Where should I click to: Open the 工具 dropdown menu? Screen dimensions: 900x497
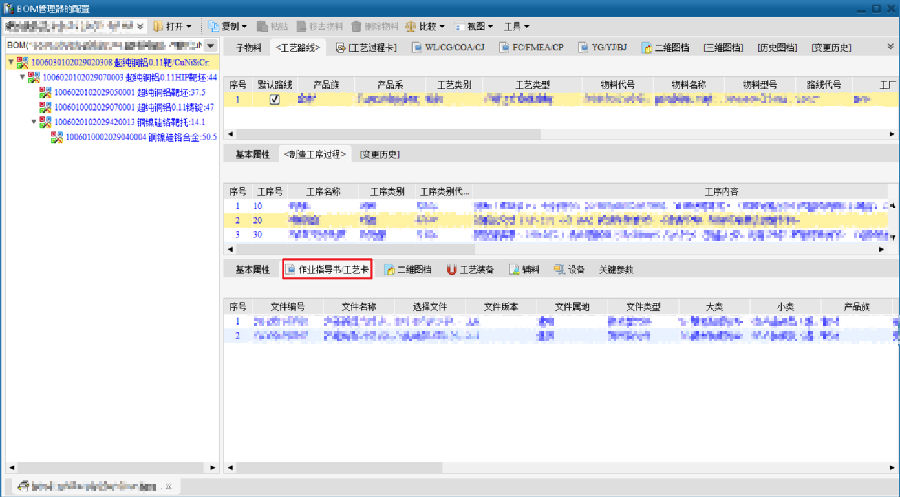(517, 26)
